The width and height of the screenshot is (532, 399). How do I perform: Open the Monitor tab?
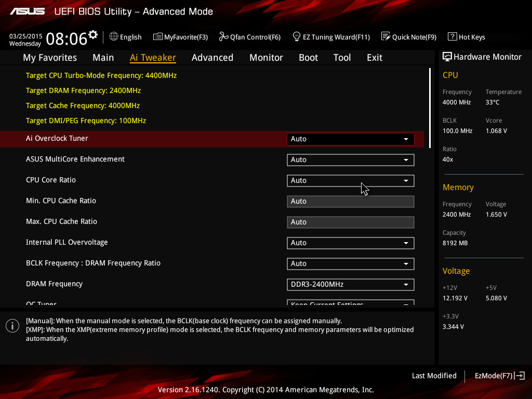[267, 58]
